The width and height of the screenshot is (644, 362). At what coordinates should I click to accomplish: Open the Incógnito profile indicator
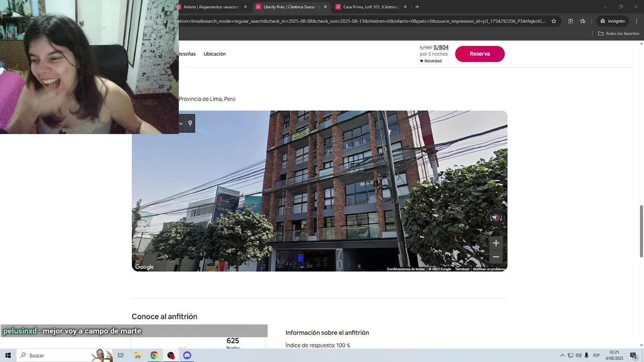[x=612, y=21]
